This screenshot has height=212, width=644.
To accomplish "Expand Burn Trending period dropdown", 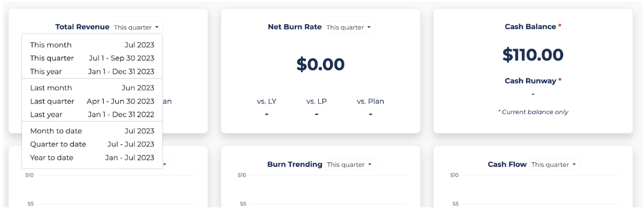I will (x=350, y=165).
